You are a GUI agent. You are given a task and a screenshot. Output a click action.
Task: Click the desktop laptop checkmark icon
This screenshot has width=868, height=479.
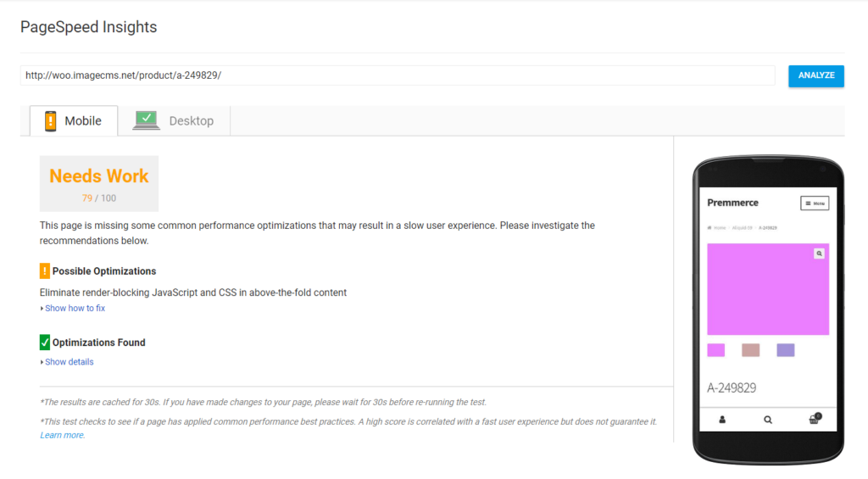(x=146, y=120)
